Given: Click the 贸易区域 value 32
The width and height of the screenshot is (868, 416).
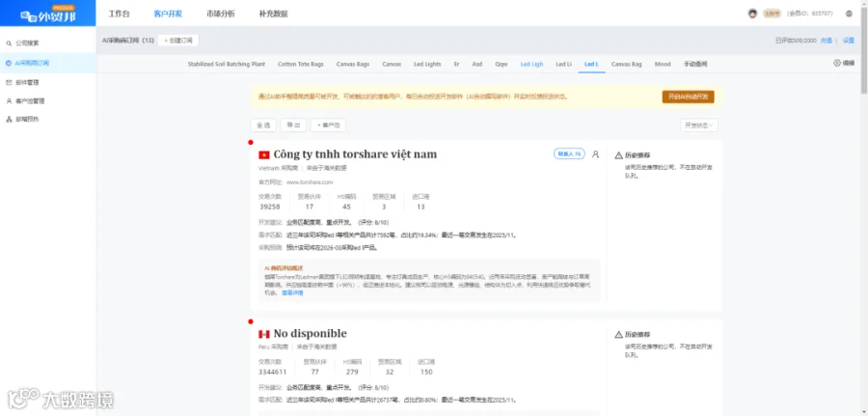Looking at the screenshot, I should [390, 372].
